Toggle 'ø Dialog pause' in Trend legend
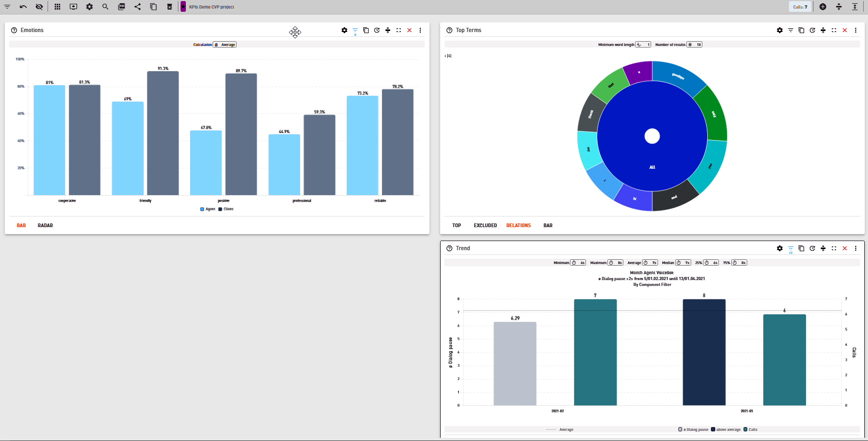 pyautogui.click(x=693, y=430)
